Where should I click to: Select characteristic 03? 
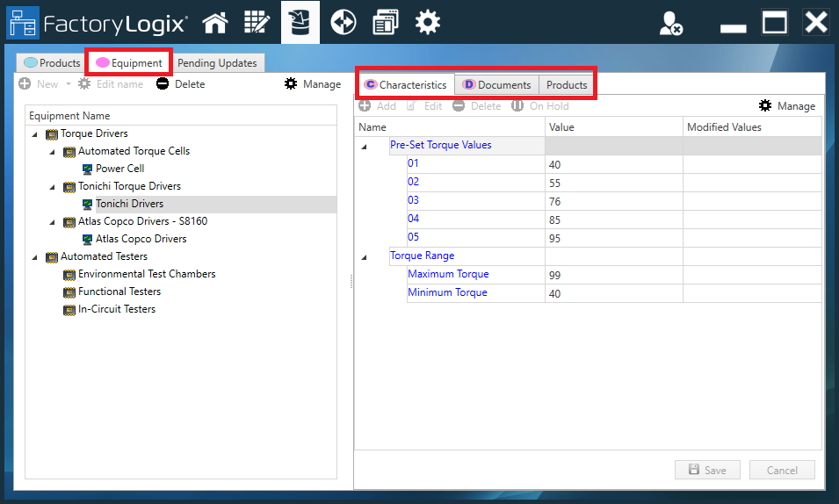pos(413,200)
